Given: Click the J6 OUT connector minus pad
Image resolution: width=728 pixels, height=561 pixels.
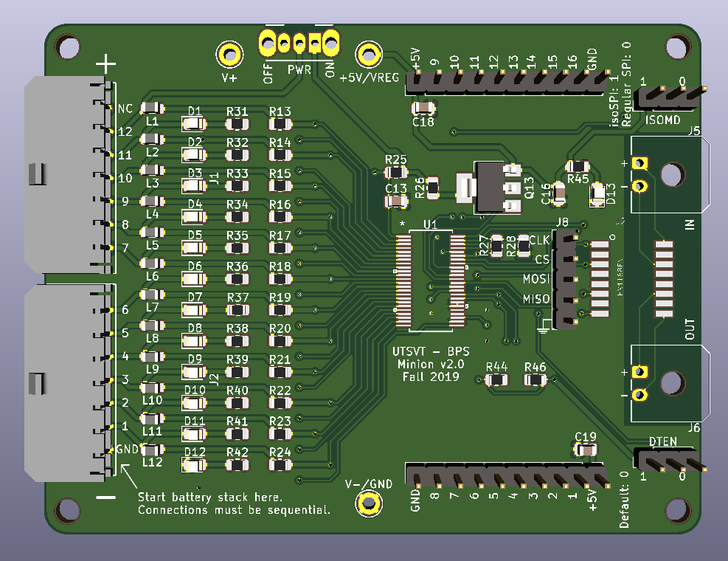Looking at the screenshot, I should click(x=639, y=395).
